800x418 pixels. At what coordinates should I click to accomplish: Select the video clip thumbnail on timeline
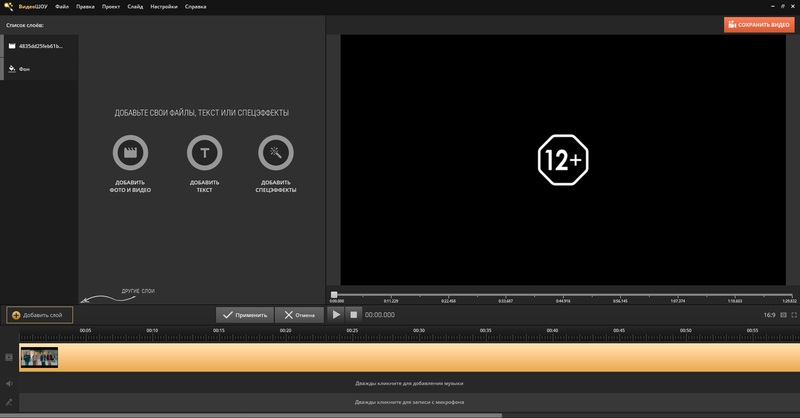(39, 357)
